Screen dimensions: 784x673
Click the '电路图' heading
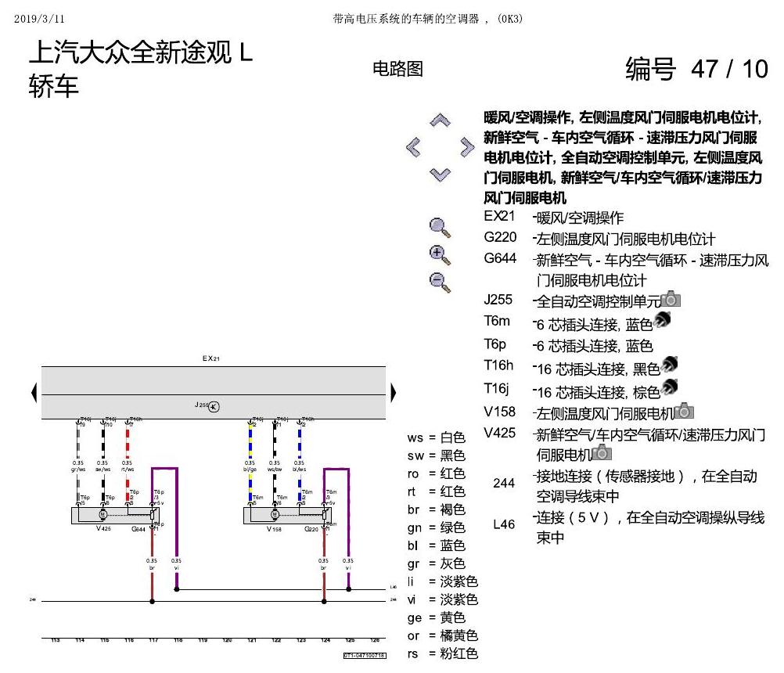coord(398,69)
